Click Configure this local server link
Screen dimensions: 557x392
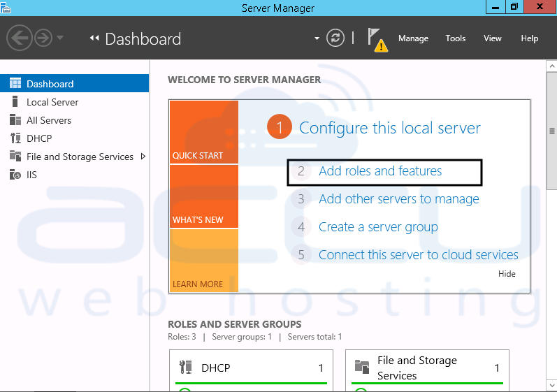click(x=390, y=128)
